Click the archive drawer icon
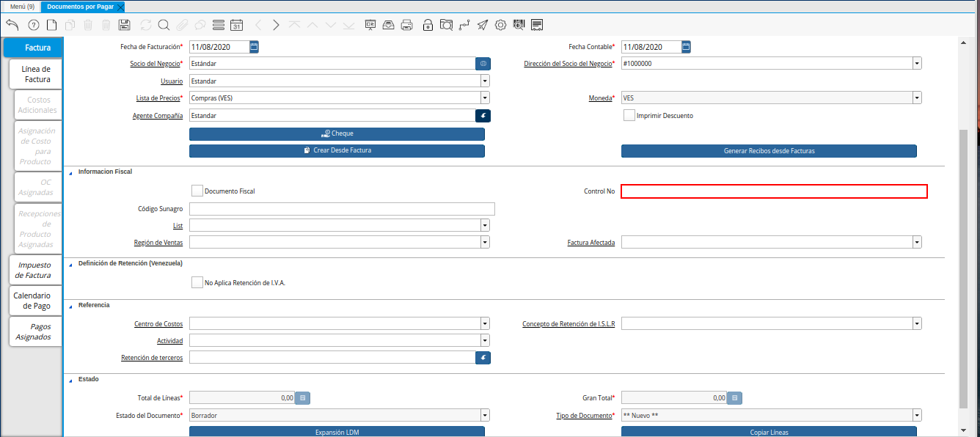980x437 pixels. [388, 25]
